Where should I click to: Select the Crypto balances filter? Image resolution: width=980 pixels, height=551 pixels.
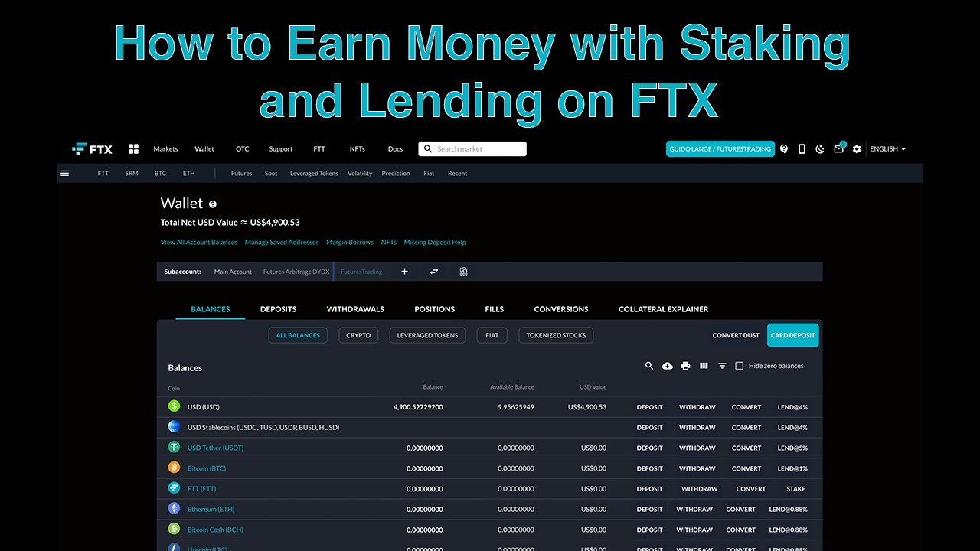click(358, 335)
